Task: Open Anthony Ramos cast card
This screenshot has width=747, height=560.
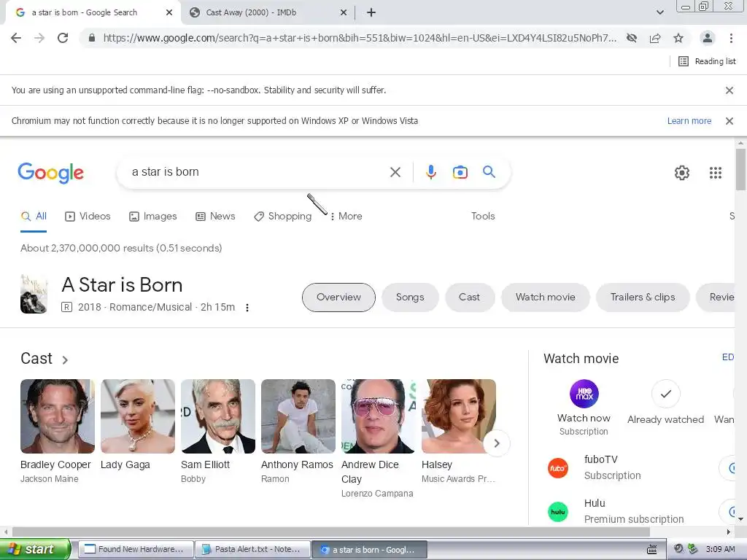Action: 298,432
